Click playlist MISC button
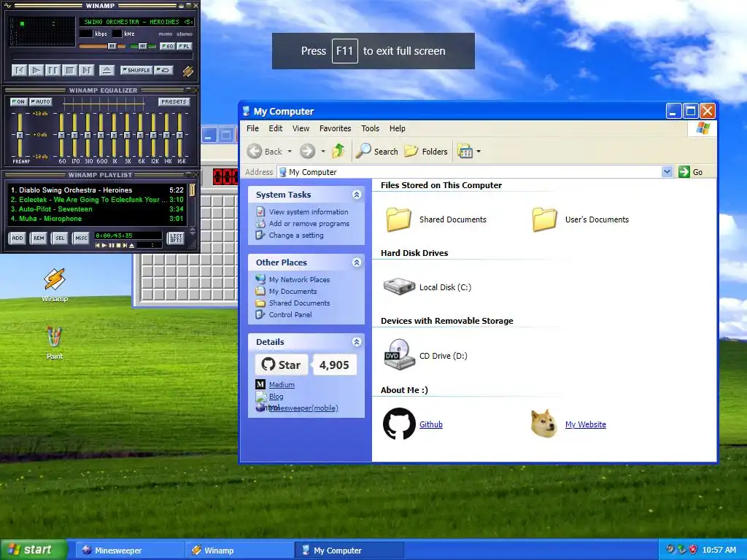Image resolution: width=747 pixels, height=560 pixels. (x=81, y=238)
